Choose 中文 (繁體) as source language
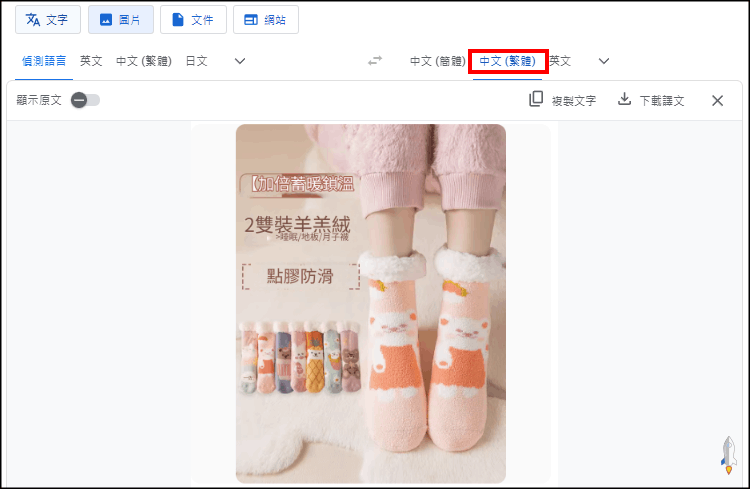The width and height of the screenshot is (750, 489). [x=144, y=61]
